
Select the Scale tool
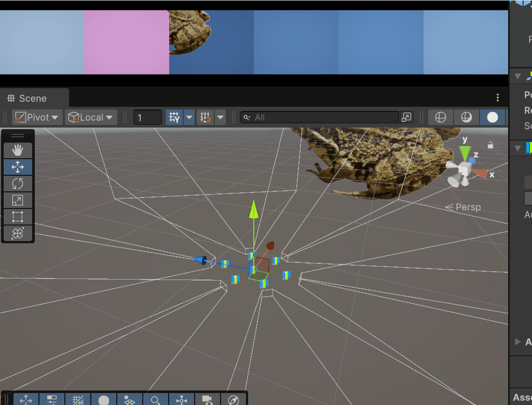pyautogui.click(x=18, y=200)
